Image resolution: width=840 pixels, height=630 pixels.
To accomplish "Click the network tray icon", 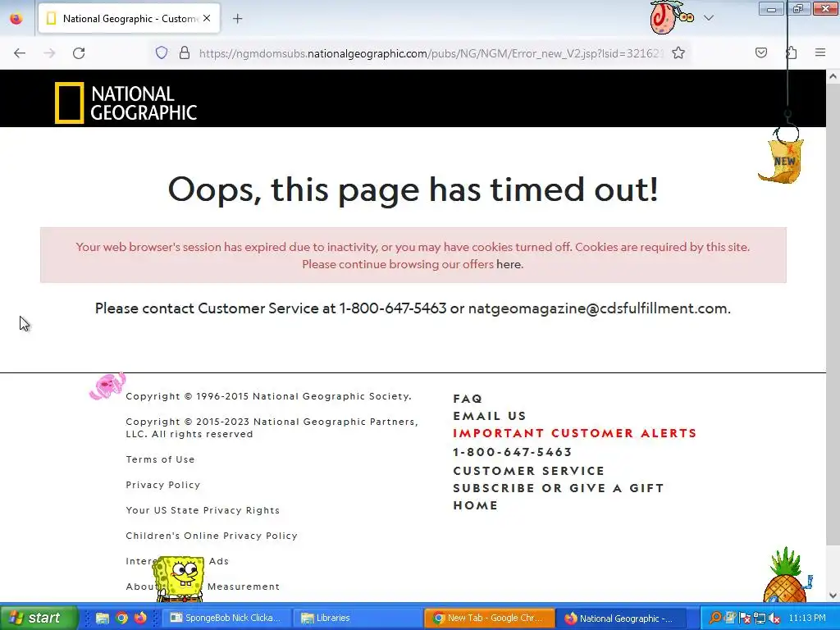I will pyautogui.click(x=760, y=619).
